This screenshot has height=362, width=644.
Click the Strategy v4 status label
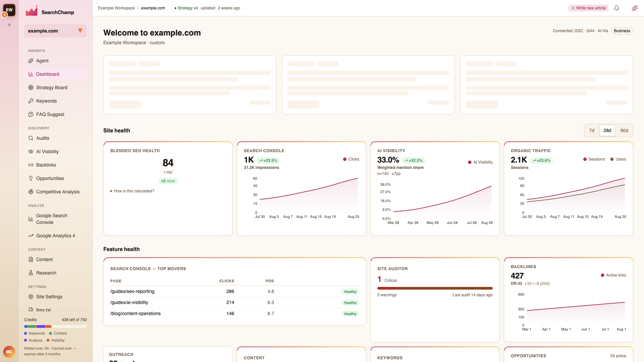(186, 8)
